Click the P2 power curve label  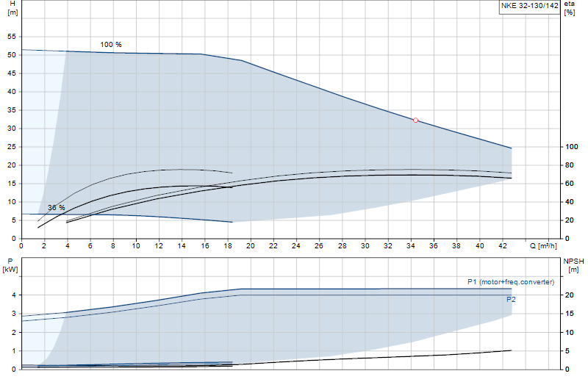pyautogui.click(x=511, y=300)
